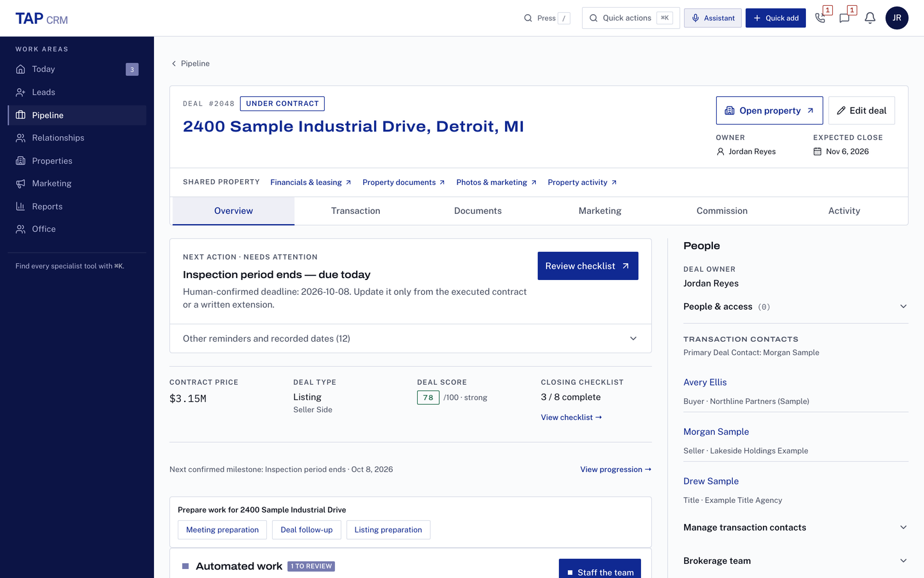Click Listing preparation chip
The width and height of the screenshot is (924, 578).
click(x=388, y=530)
